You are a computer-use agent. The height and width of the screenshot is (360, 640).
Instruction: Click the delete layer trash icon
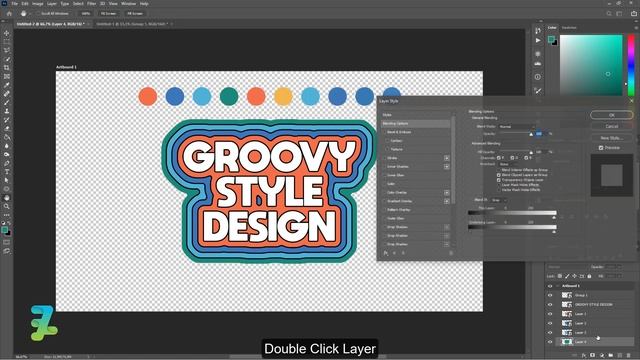pos(629,356)
